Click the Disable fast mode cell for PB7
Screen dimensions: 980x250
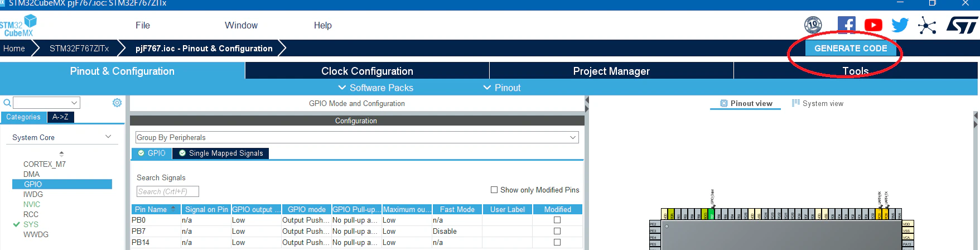(x=457, y=231)
